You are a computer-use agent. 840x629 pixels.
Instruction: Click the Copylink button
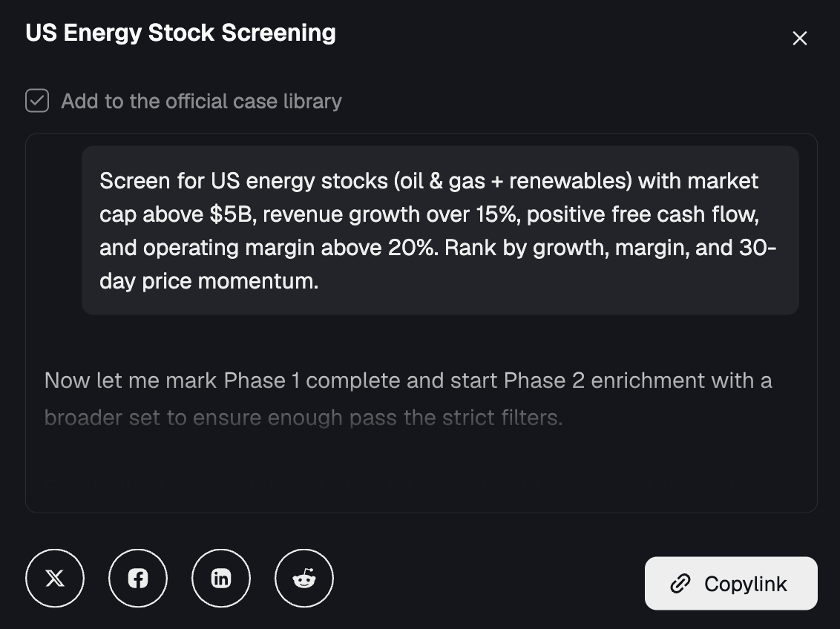(x=730, y=583)
